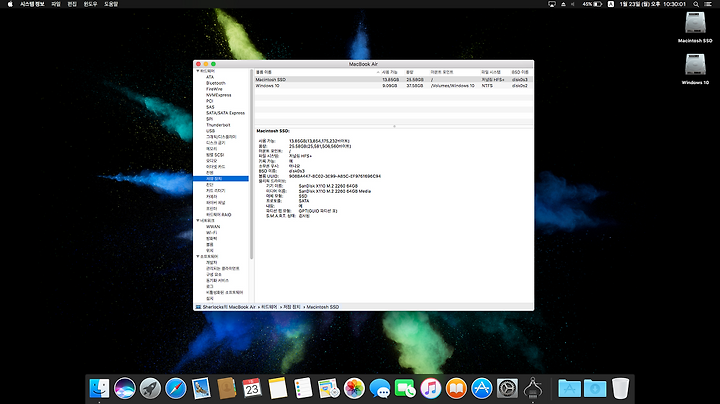
Task: Sort by 용량 column header
Action: click(410, 72)
